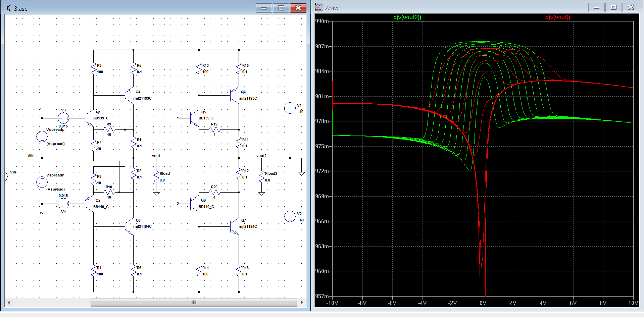Click the 0V horizontal axis label
Viewport: 644px width, 317px height.
483,303
